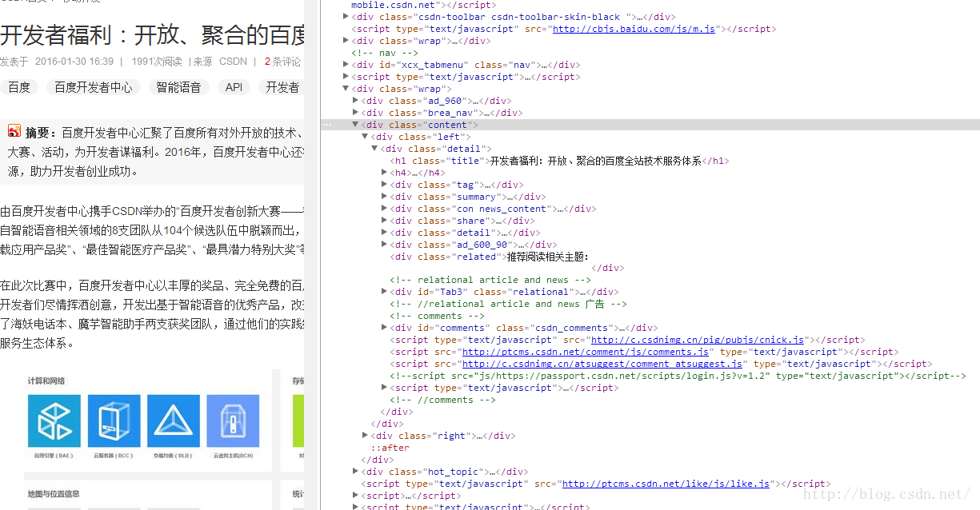
Task: Expand the Tab3 relational div node
Action: point(385,292)
